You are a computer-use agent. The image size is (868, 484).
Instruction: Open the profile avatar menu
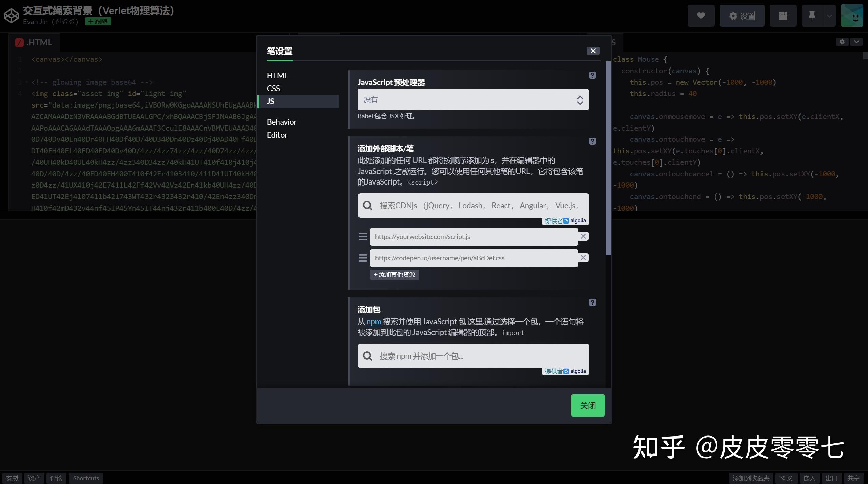click(x=851, y=15)
